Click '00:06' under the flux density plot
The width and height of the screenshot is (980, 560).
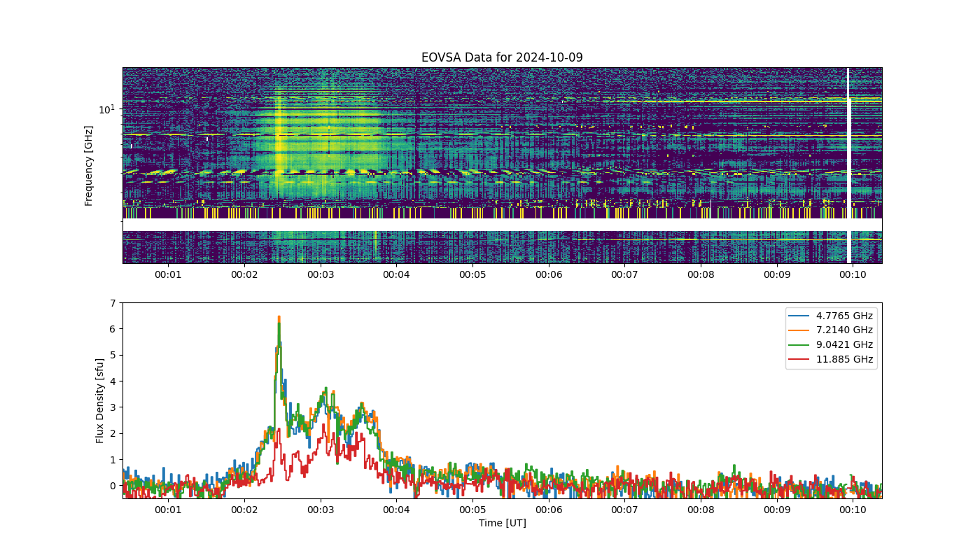pyautogui.click(x=549, y=510)
